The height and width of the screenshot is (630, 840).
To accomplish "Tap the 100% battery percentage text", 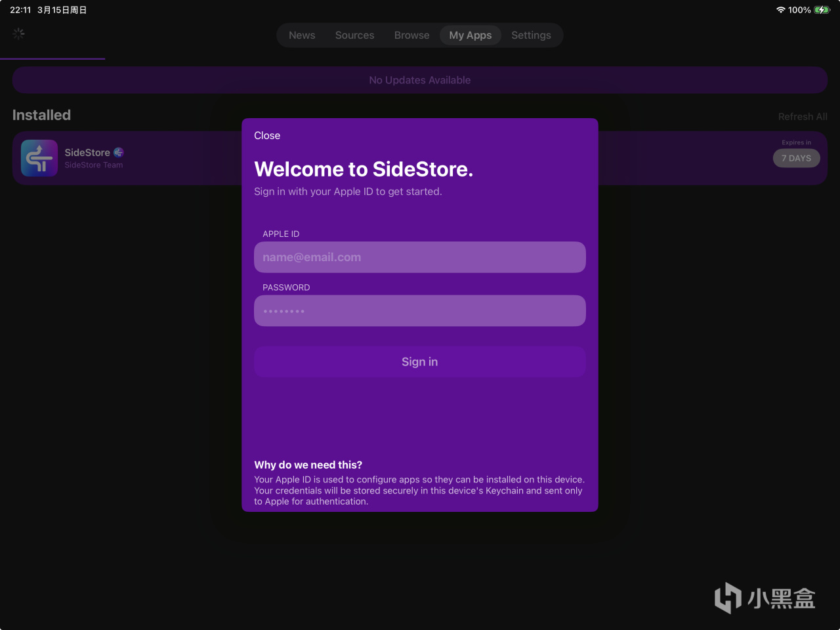I will pyautogui.click(x=799, y=10).
